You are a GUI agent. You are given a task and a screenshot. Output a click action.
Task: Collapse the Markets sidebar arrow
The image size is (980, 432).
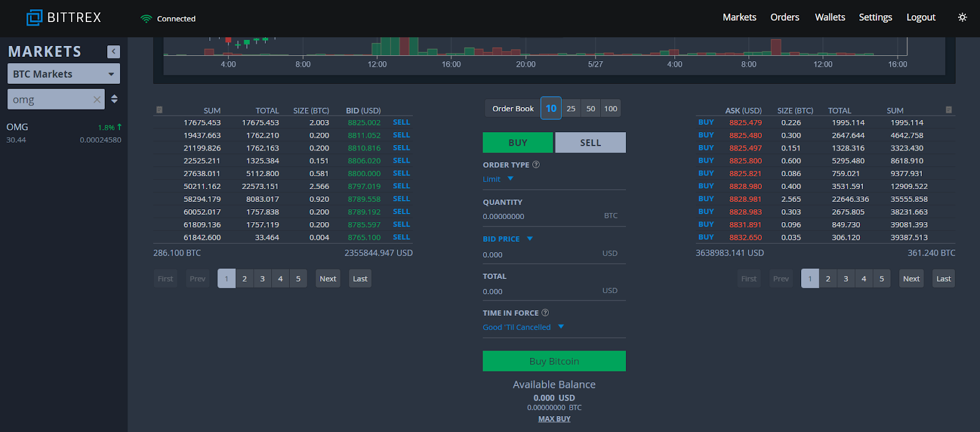[113, 51]
